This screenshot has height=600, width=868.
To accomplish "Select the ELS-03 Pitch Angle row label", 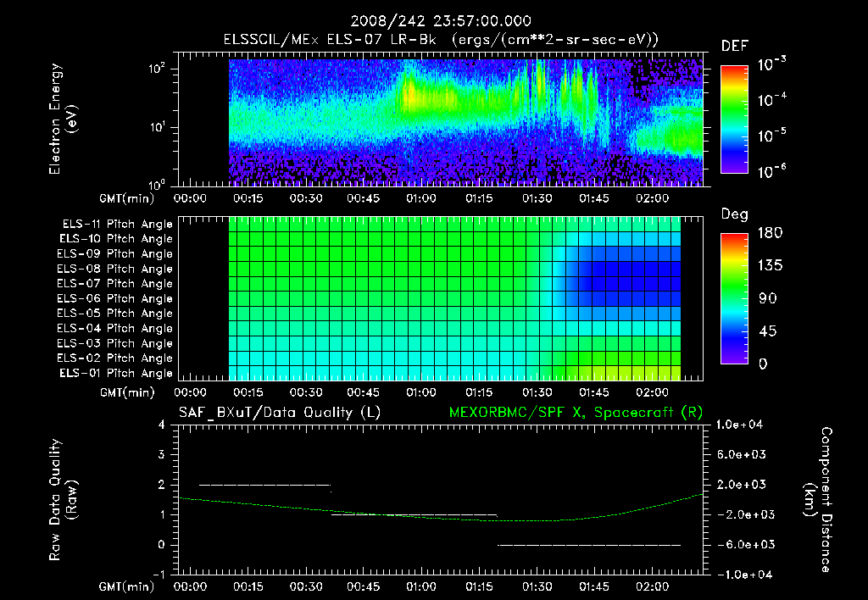I will point(114,343).
